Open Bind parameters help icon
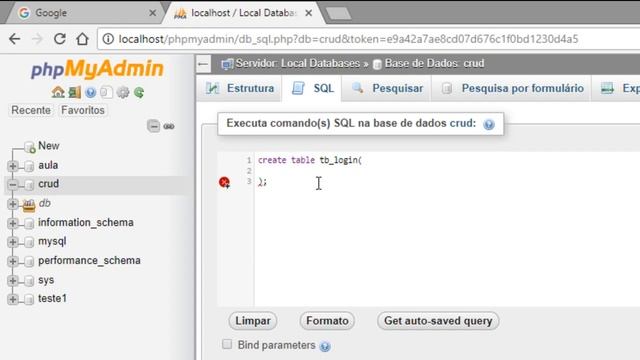The image size is (640, 360). click(x=325, y=346)
